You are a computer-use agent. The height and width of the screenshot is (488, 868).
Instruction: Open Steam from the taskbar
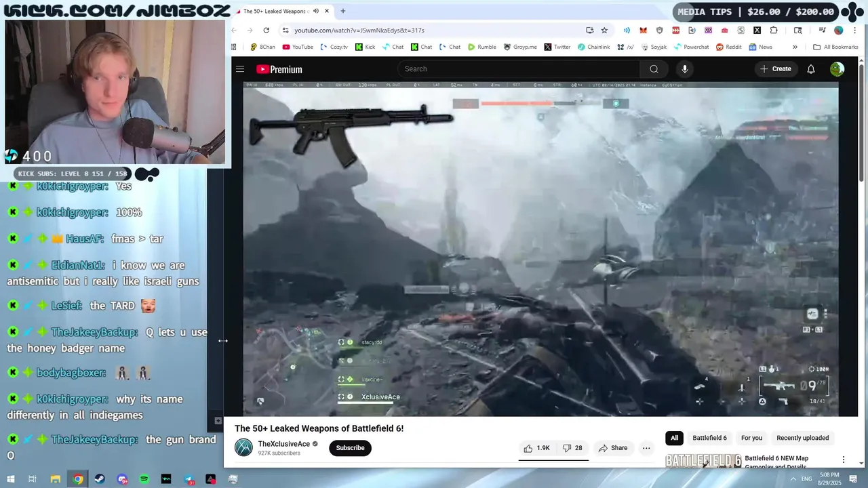pos(100,479)
